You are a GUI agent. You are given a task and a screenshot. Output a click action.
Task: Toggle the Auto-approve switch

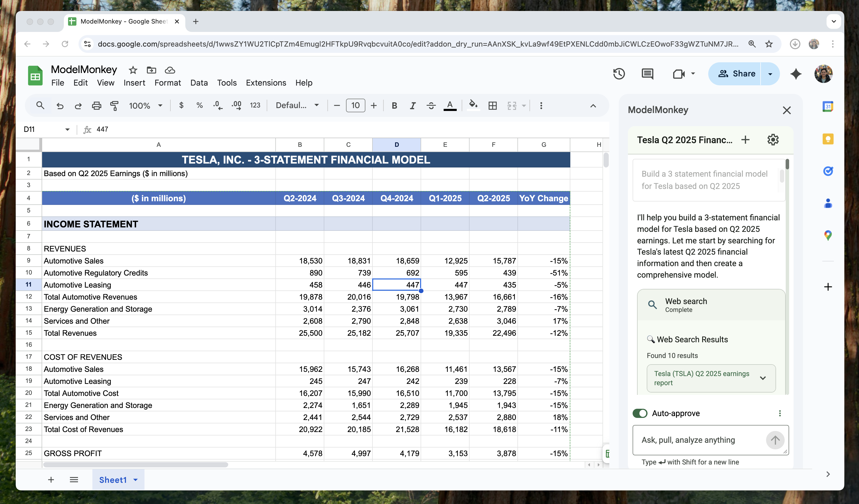point(640,413)
